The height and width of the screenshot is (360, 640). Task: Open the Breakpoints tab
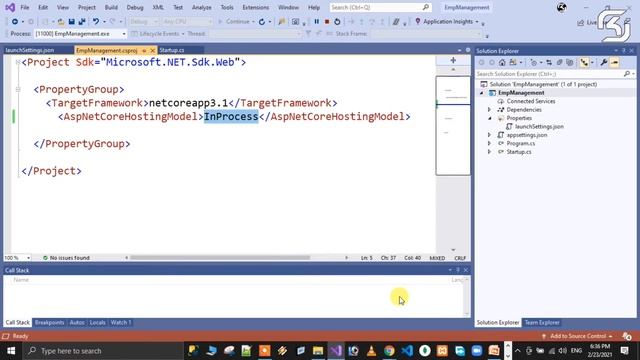tap(49, 322)
